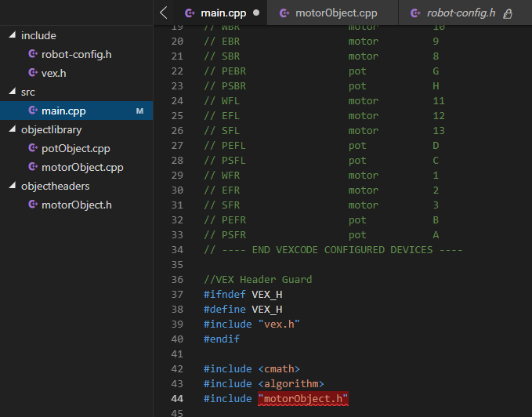
Task: Click port number 13 on SFL line
Action: tap(439, 131)
